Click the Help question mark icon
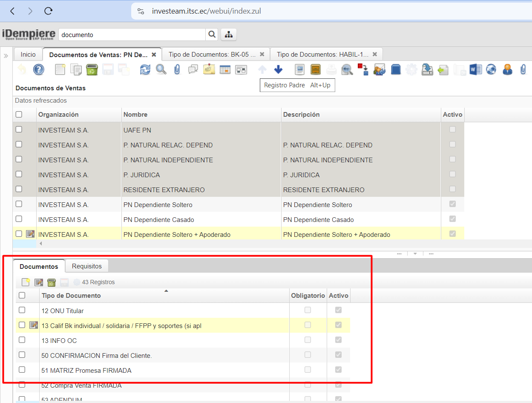 (x=39, y=69)
